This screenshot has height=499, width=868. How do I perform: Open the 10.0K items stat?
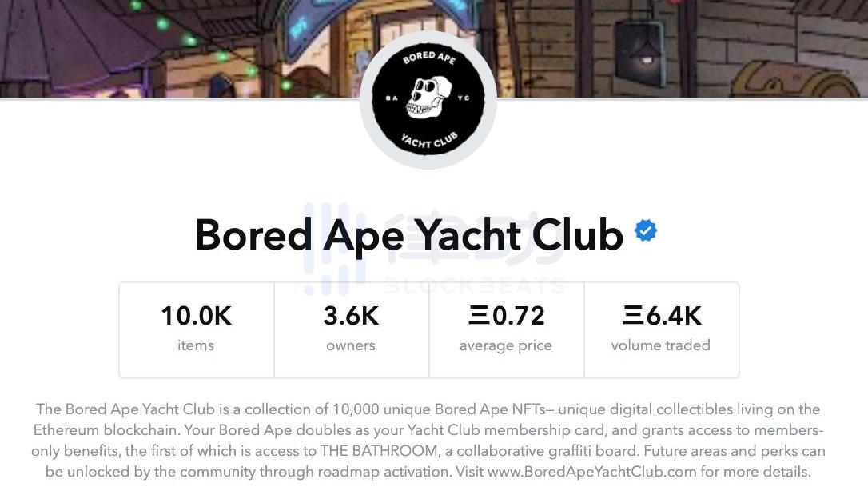point(196,329)
